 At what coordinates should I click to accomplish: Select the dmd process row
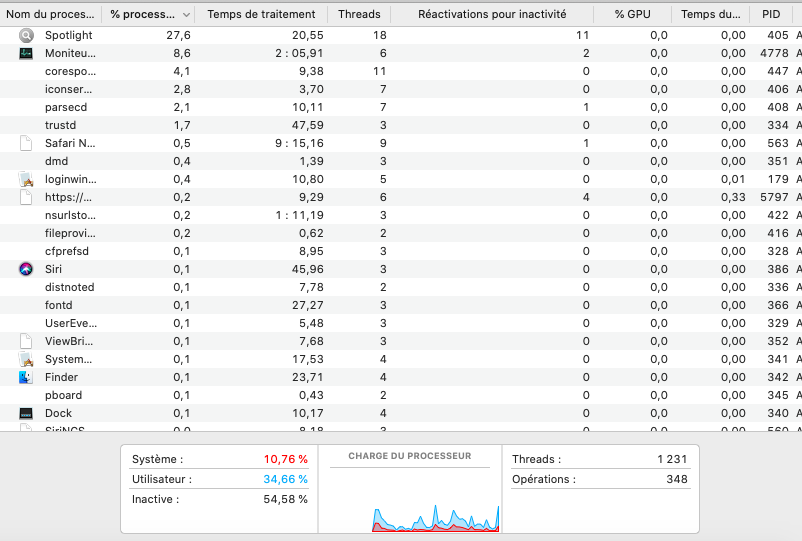point(401,161)
